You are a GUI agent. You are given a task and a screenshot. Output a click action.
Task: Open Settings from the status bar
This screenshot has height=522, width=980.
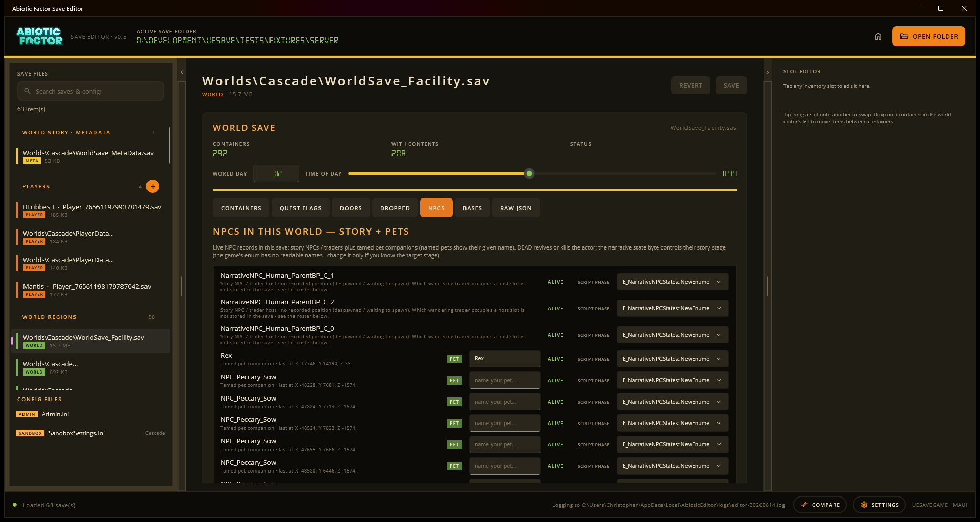pyautogui.click(x=879, y=505)
